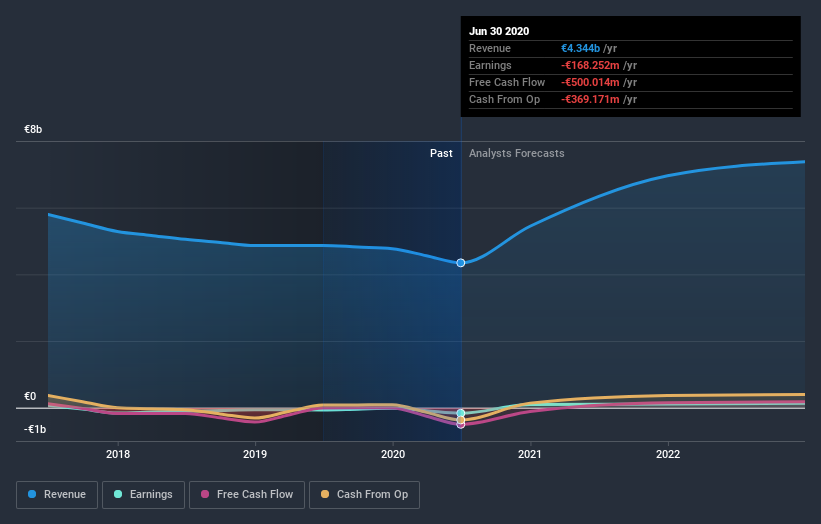
Task: Click the Cash From Op row label in tooltip
Action: click(x=504, y=99)
